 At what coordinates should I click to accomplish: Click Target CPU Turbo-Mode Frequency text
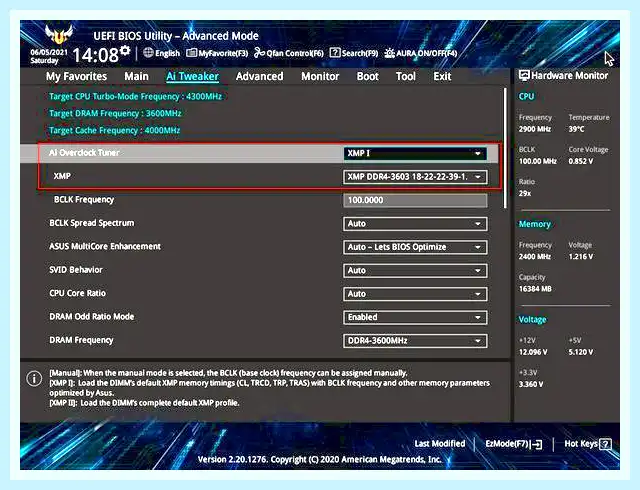(x=136, y=97)
